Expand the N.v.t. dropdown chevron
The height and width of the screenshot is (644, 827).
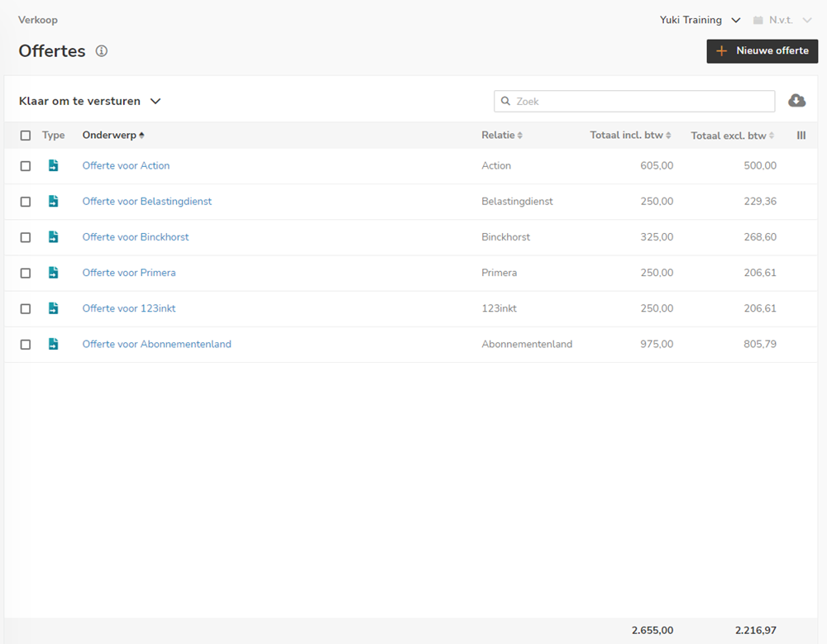[x=807, y=21]
